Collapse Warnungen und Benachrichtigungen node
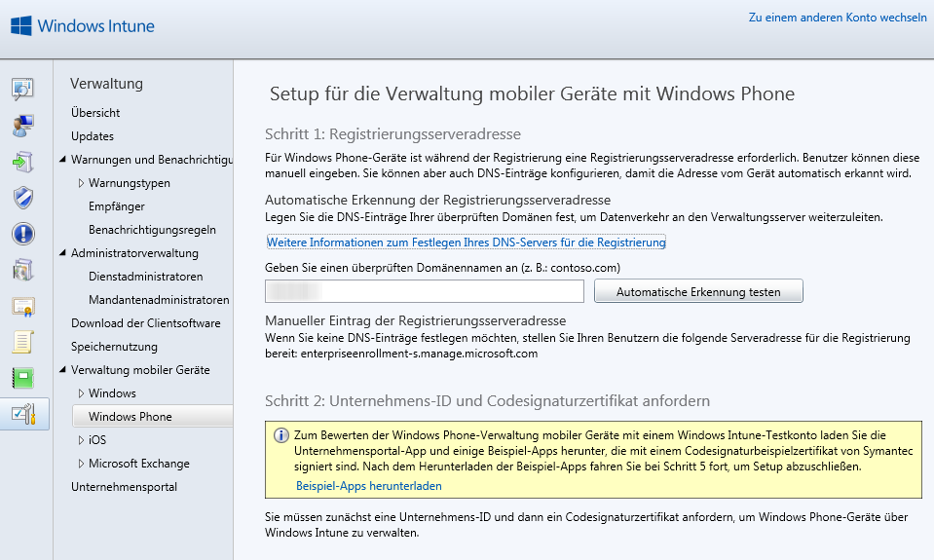Viewport: 934px width, 560px height. click(62, 159)
